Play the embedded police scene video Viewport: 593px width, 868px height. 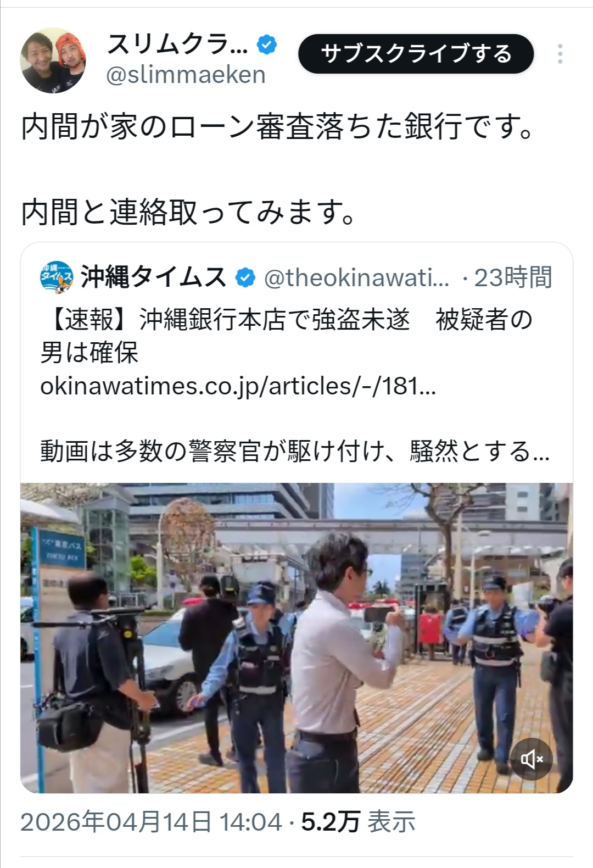[296, 638]
